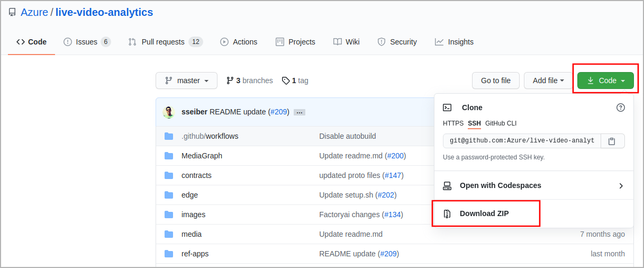This screenshot has width=644, height=268.
Task: Open the contracts folder
Action: tap(196, 175)
